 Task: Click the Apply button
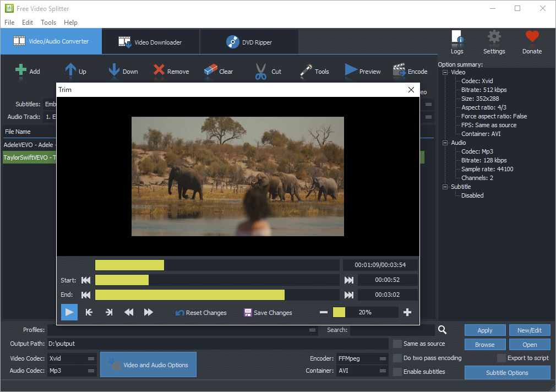click(485, 330)
